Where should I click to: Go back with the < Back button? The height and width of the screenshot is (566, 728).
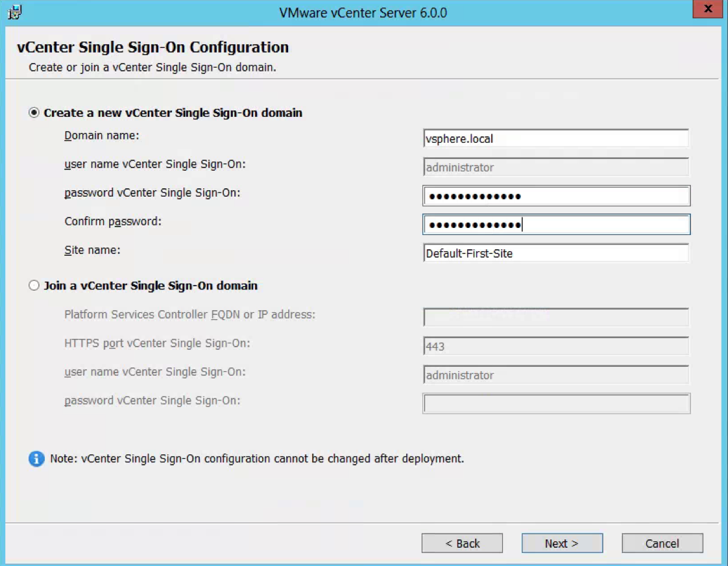point(462,543)
